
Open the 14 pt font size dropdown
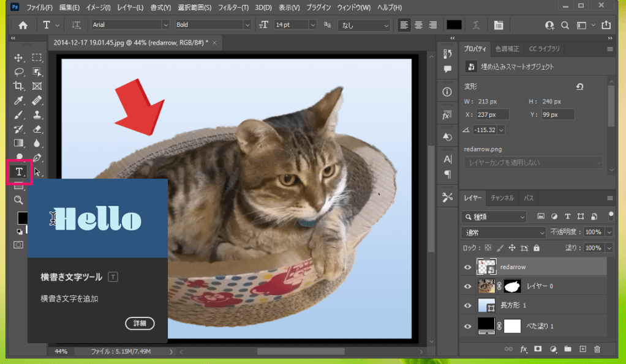pyautogui.click(x=312, y=25)
